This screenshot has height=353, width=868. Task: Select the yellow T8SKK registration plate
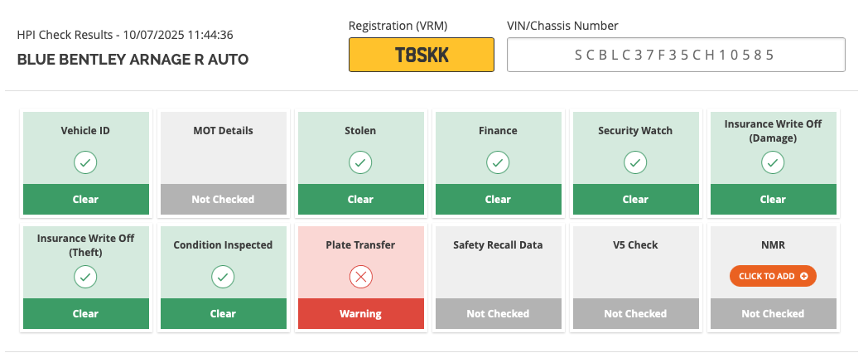pos(422,55)
